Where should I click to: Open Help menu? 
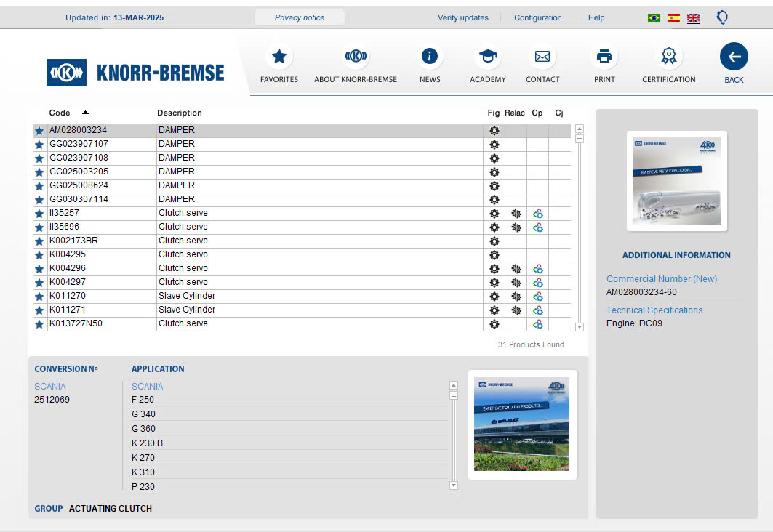coord(596,17)
